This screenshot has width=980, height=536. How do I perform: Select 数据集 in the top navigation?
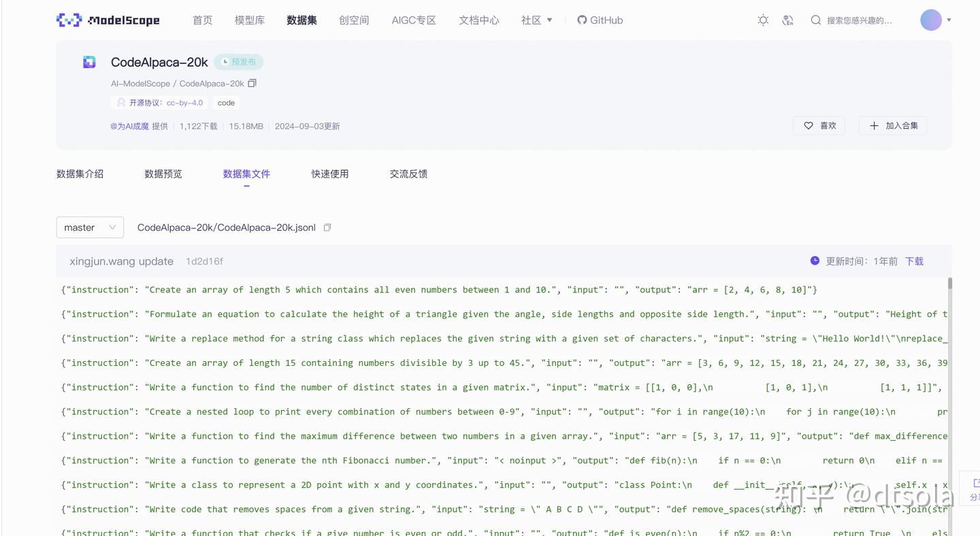301,20
